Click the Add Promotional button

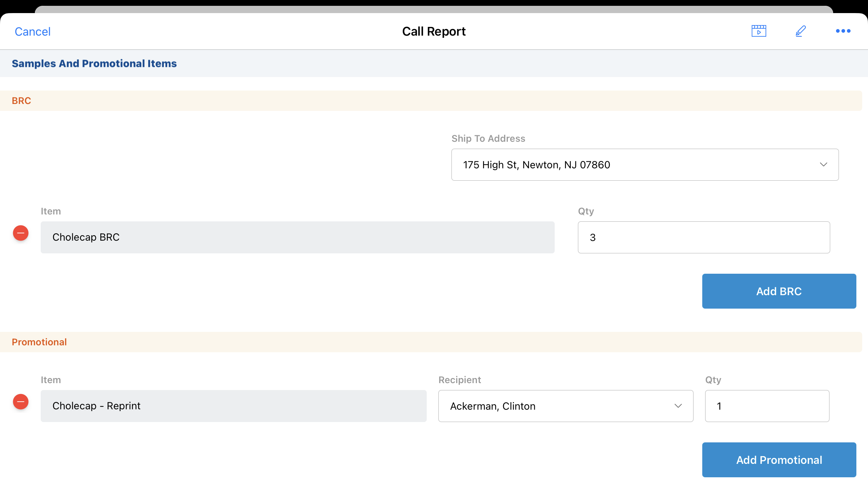pyautogui.click(x=779, y=460)
